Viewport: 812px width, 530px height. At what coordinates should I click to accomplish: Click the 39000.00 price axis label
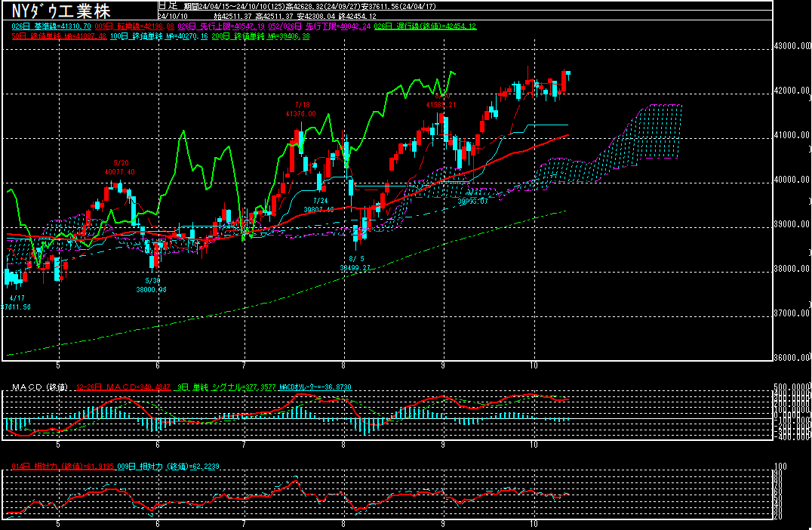(x=792, y=224)
